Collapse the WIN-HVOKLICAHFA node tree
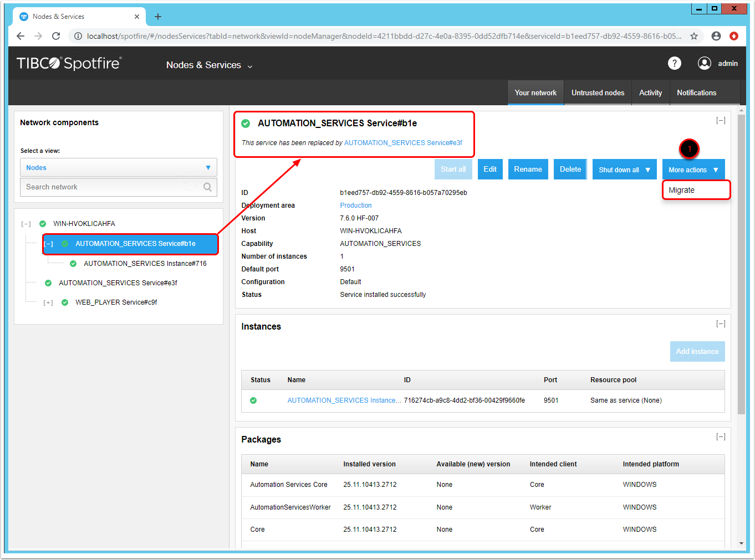 pos(26,224)
